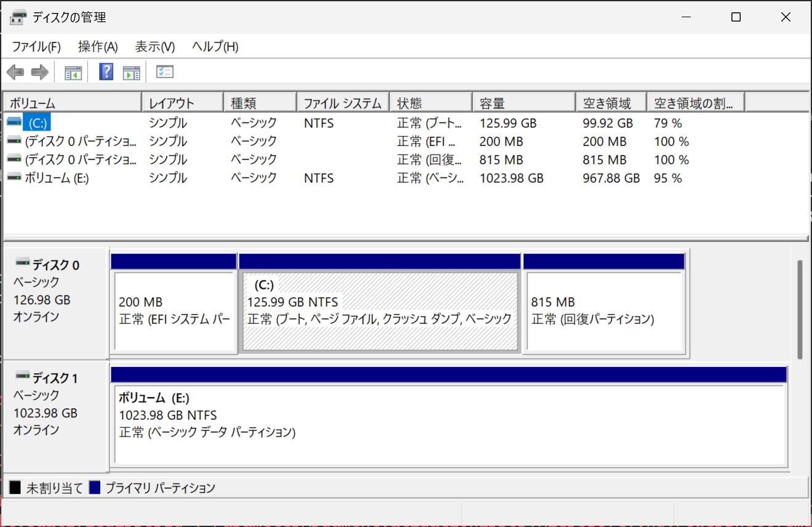This screenshot has width=812, height=527.
Task: Click the 79 % cell
Action: tap(667, 123)
